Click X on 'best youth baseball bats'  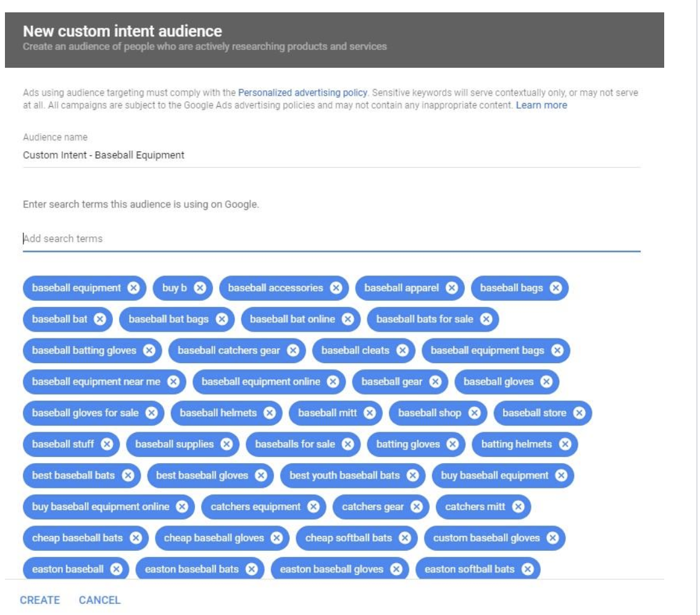[x=412, y=475]
